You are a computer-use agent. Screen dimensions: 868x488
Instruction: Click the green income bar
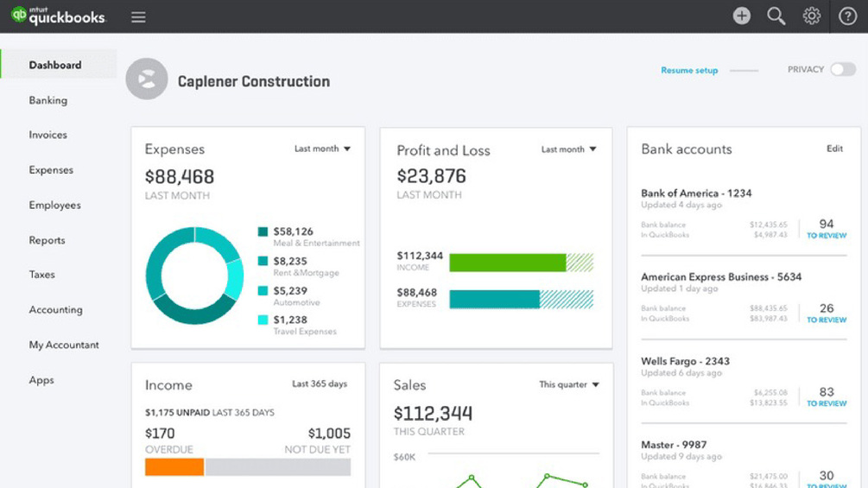pos(508,263)
